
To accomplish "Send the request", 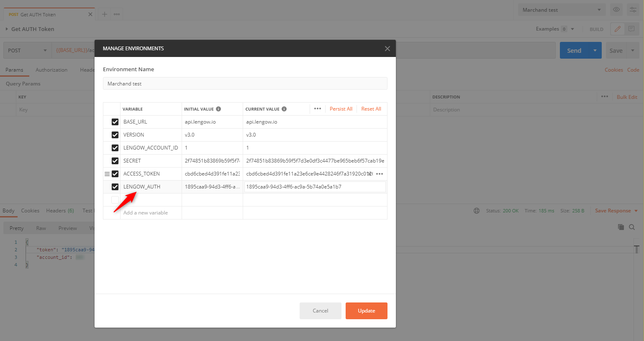I will click(574, 50).
